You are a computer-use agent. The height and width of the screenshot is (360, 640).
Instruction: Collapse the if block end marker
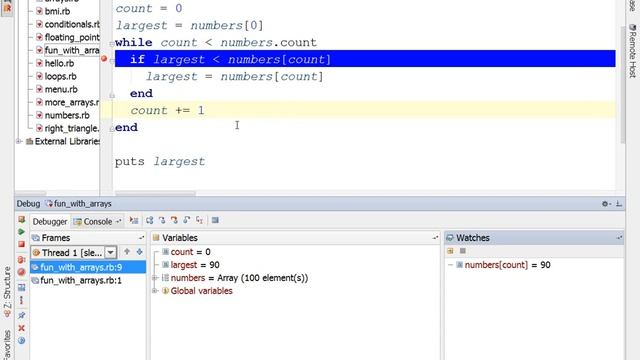111,95
